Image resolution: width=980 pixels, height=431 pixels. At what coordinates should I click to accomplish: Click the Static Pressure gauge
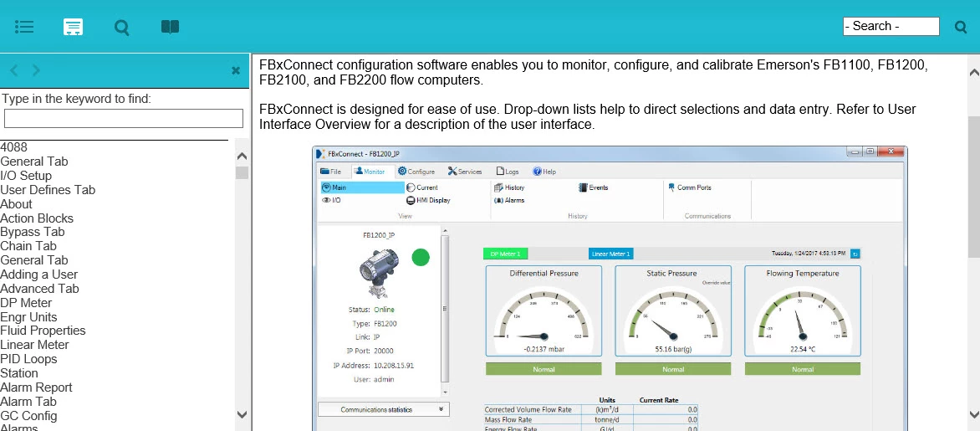point(673,310)
